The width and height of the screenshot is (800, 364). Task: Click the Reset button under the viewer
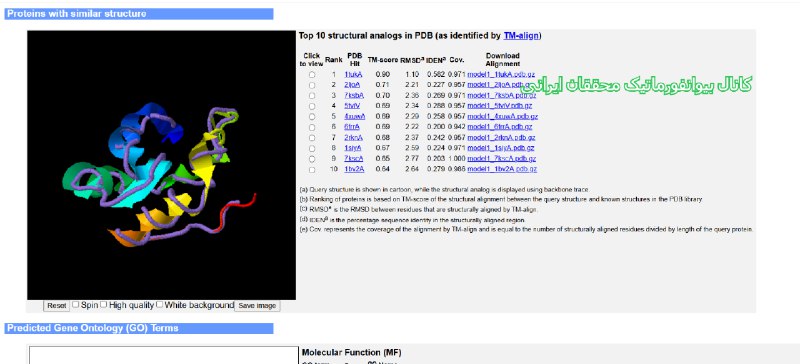[x=57, y=305]
